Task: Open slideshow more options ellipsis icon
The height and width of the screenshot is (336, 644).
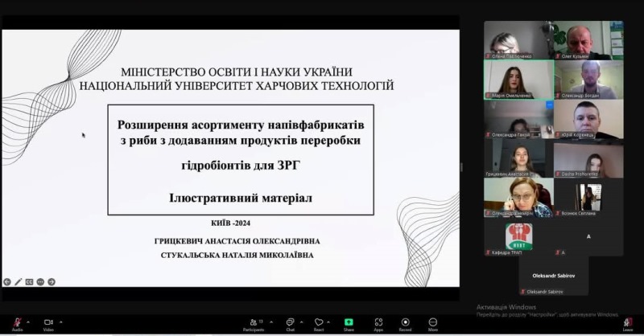Action: [40, 282]
